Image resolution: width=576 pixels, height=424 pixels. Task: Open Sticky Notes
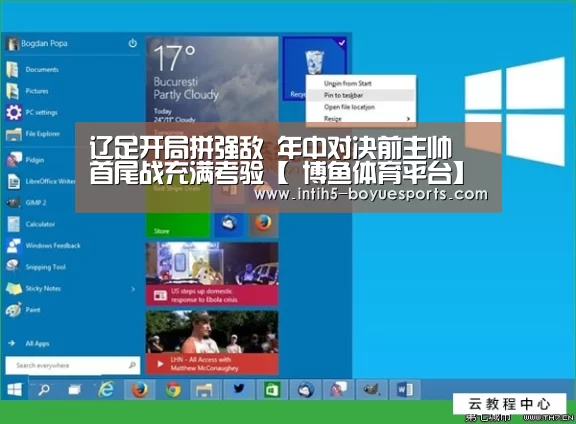tap(33, 288)
